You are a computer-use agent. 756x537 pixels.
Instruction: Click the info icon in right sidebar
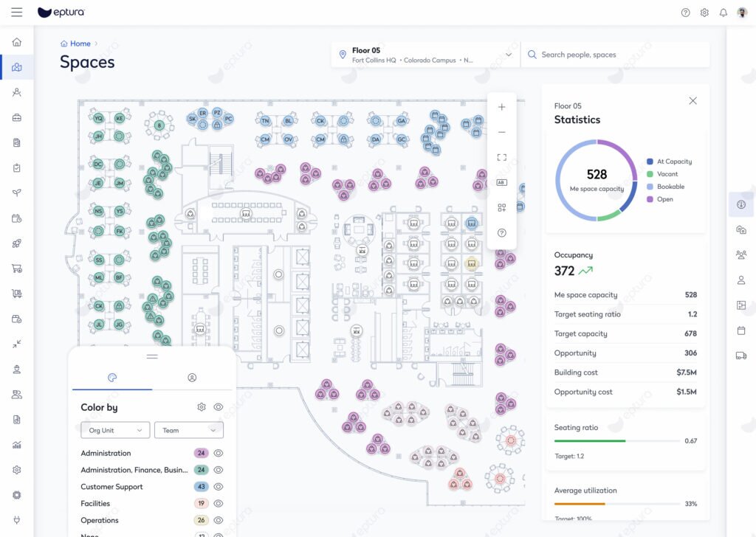pyautogui.click(x=741, y=204)
